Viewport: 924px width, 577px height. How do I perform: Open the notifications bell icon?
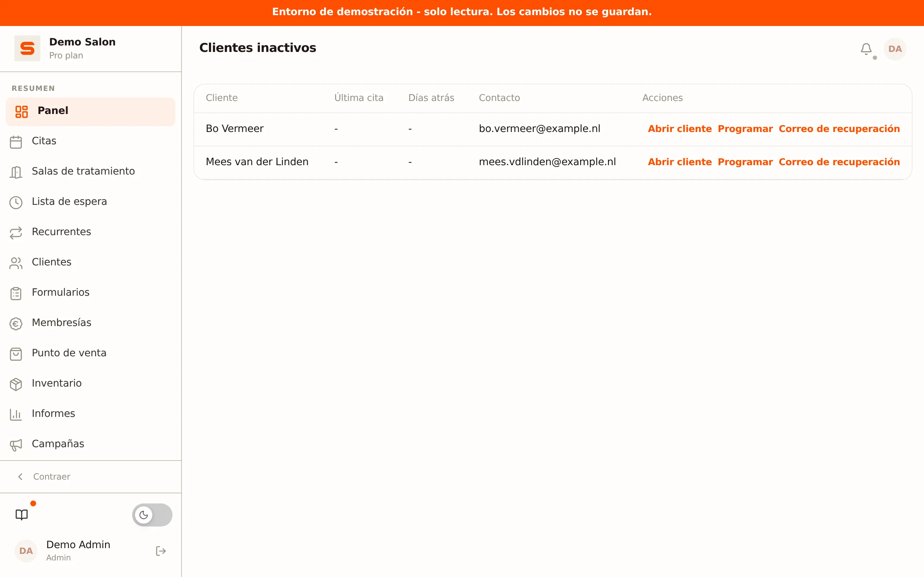(866, 49)
